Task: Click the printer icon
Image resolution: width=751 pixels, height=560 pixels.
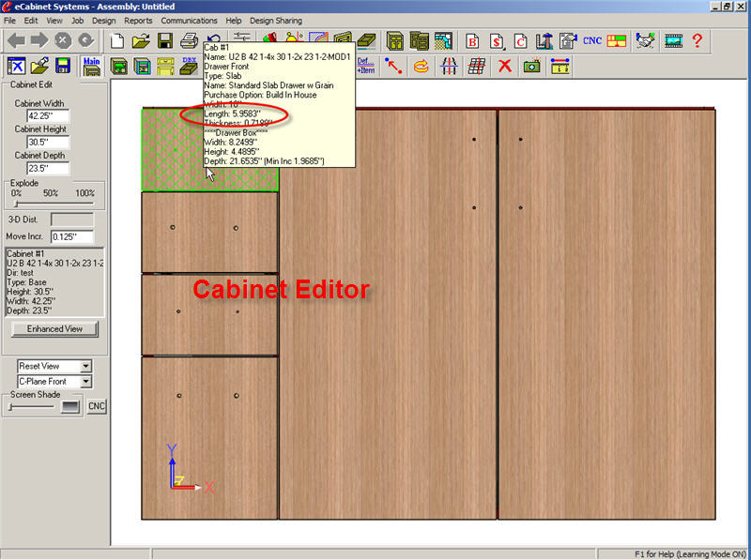Action: [x=190, y=40]
